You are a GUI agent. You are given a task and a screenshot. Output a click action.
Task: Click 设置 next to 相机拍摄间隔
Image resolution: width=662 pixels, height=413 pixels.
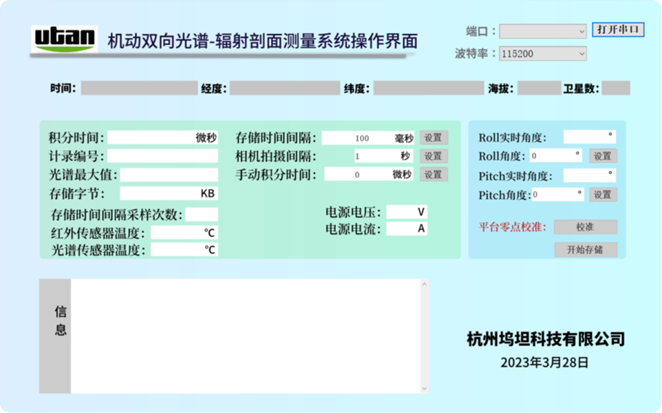432,156
